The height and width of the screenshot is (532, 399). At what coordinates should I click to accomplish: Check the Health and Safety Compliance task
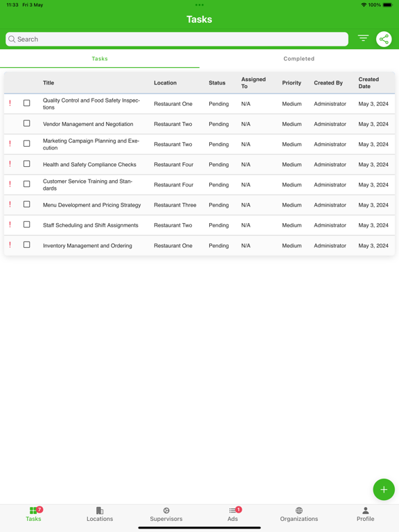pos(26,163)
